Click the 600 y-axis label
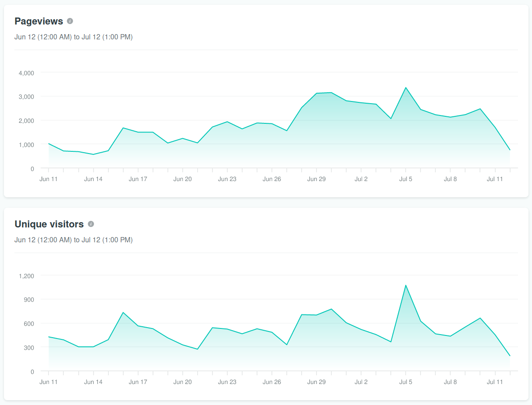 click(x=29, y=324)
